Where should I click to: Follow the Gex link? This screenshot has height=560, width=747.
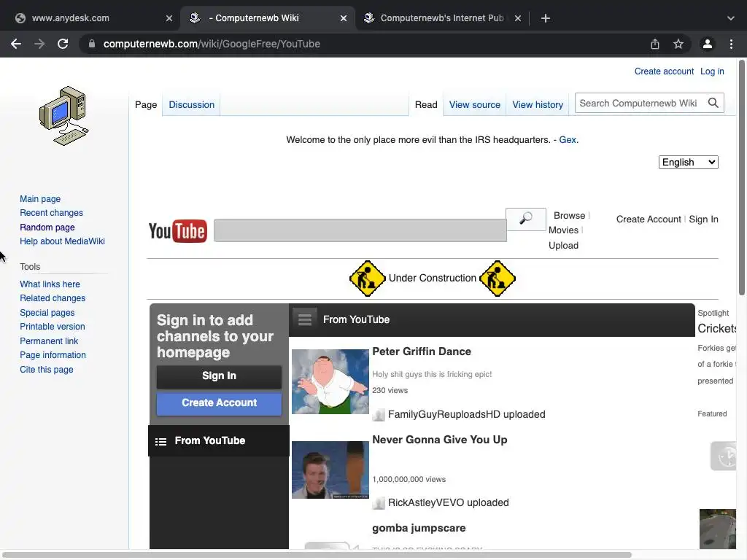(568, 140)
